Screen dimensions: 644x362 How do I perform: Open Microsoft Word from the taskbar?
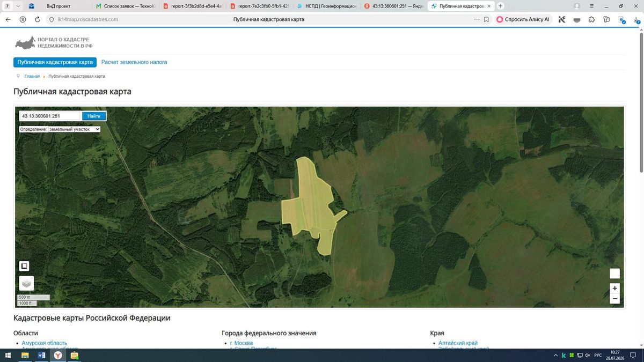click(x=41, y=355)
